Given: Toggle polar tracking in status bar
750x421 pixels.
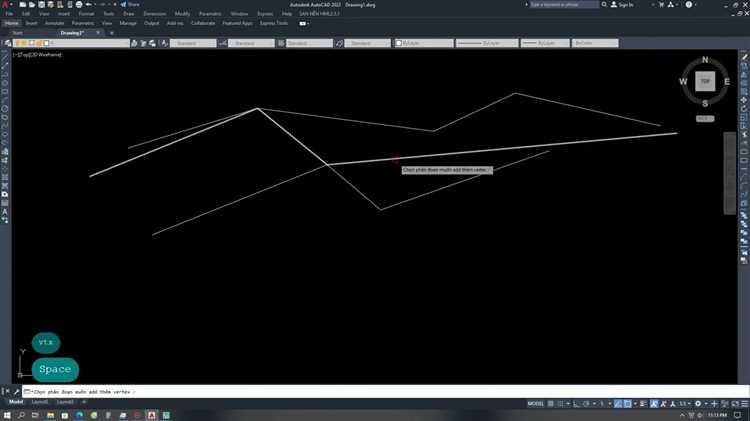Looking at the screenshot, I should point(586,404).
